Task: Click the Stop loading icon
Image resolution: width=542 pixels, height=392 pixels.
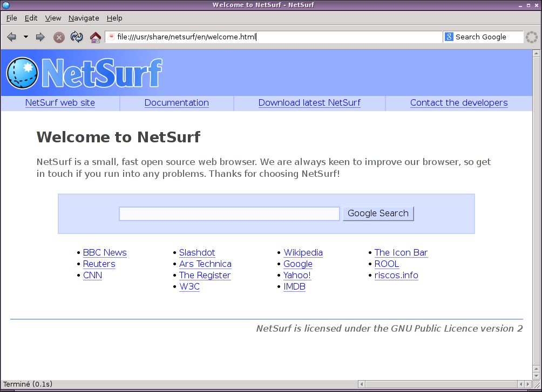Action: [x=59, y=37]
